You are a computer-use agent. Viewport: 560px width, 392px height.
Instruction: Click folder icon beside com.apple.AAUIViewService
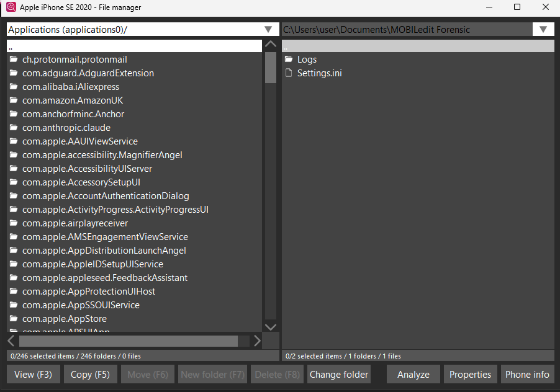pyautogui.click(x=14, y=141)
